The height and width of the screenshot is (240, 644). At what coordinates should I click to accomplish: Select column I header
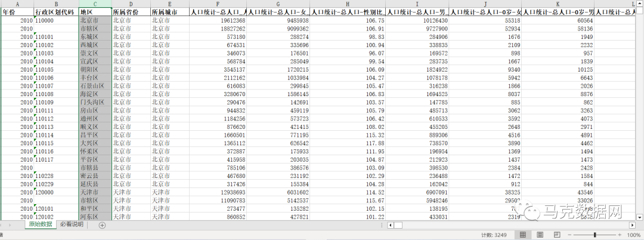click(417, 4)
